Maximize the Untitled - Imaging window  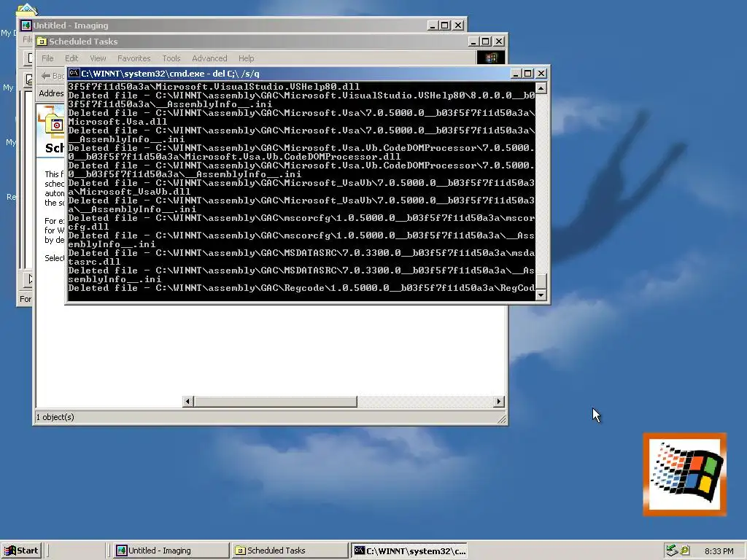(x=444, y=26)
